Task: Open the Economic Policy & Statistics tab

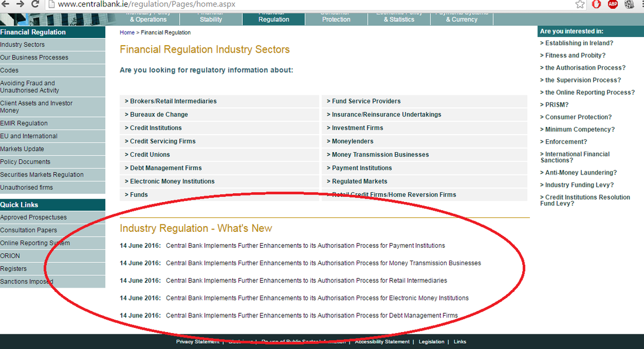Action: point(399,19)
